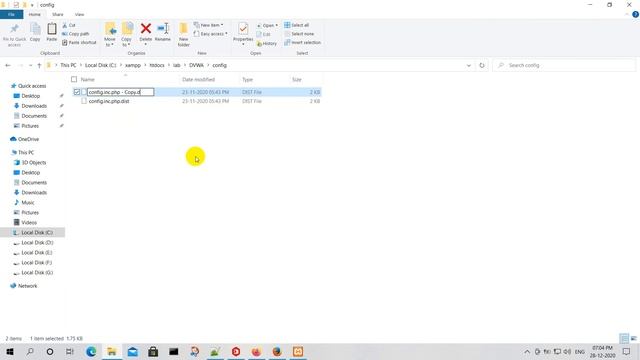Click Edit in the Open group

coord(264,34)
